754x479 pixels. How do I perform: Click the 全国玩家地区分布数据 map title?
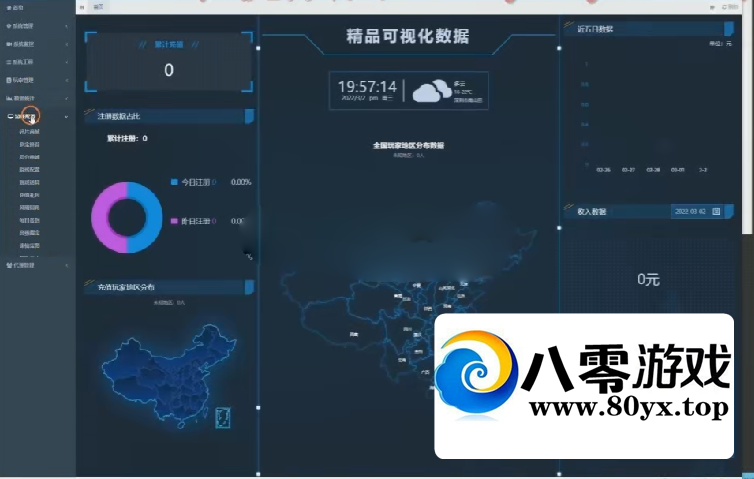pos(408,145)
